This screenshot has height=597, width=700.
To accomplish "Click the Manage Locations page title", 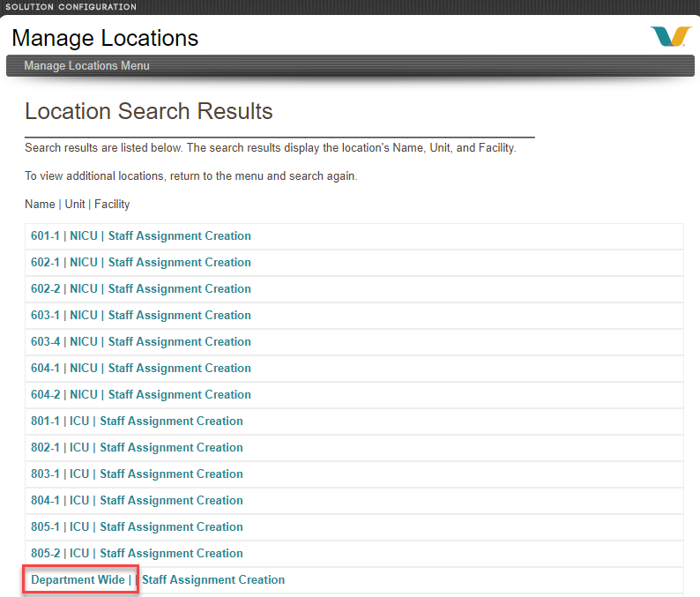I will coord(105,38).
